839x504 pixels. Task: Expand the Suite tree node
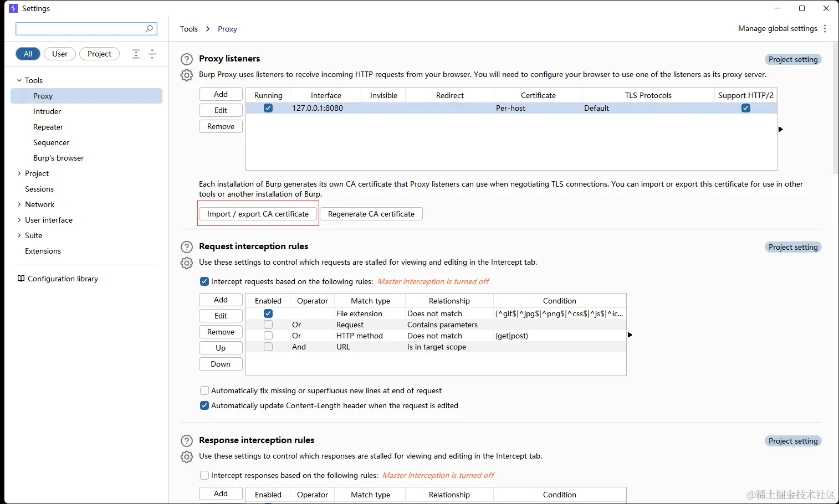pyautogui.click(x=19, y=235)
